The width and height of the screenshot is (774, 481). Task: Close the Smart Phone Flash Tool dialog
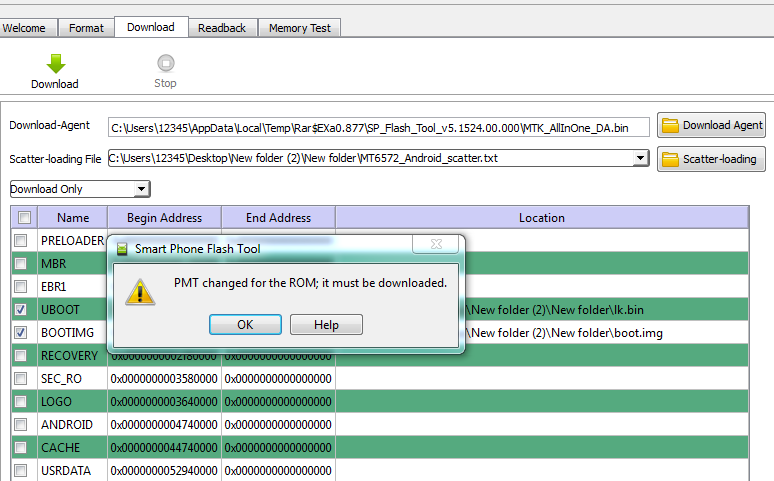(x=436, y=244)
